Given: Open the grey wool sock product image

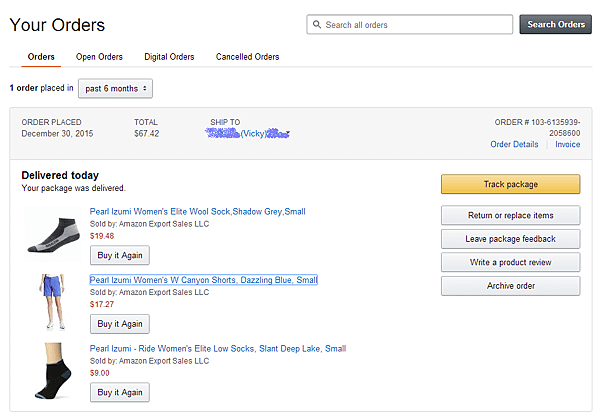Looking at the screenshot, I should click(x=53, y=234).
